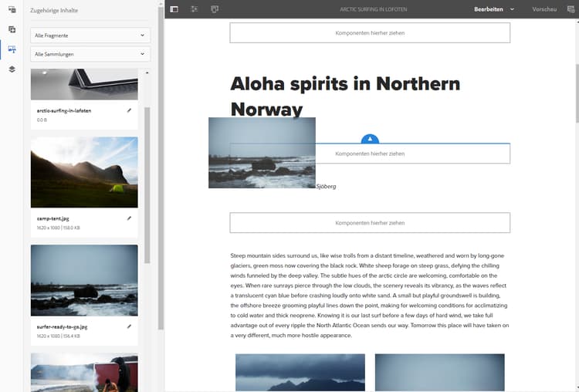Image resolution: width=579 pixels, height=392 pixels.
Task: Select the grey-blue image beside the mountain image
Action: click(439, 373)
